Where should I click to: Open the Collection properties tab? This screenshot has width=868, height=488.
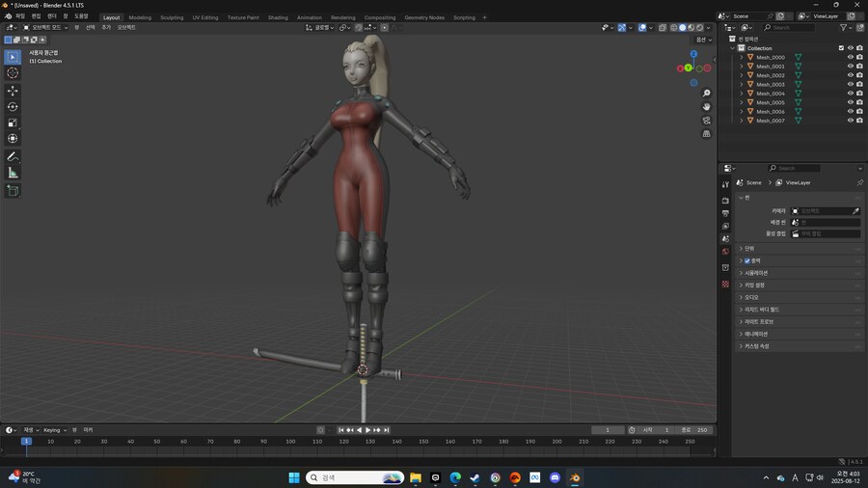point(725,268)
